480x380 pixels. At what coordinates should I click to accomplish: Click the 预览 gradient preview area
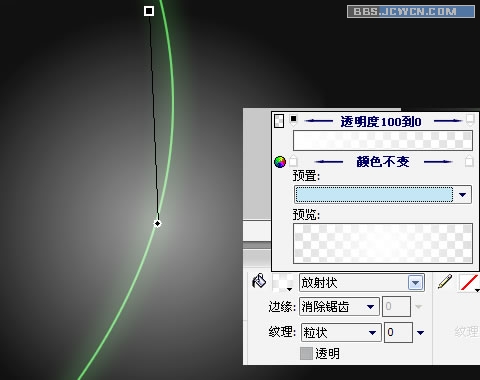[382, 243]
